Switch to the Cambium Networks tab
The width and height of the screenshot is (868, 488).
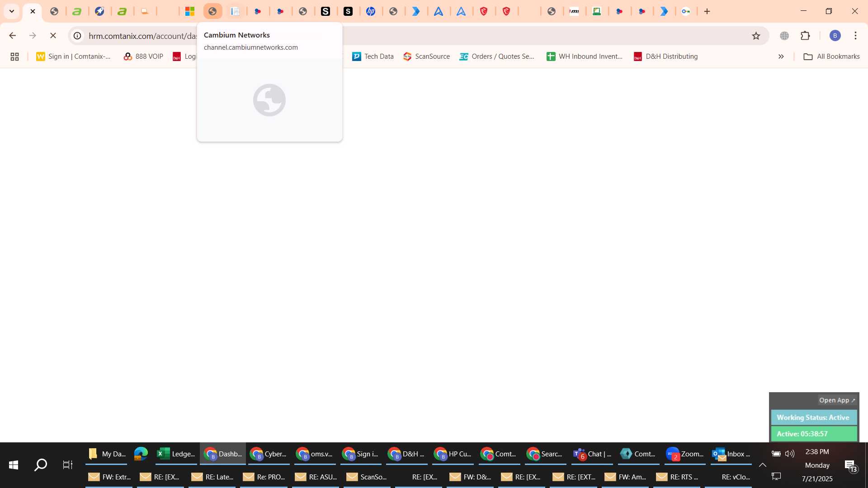tap(212, 11)
